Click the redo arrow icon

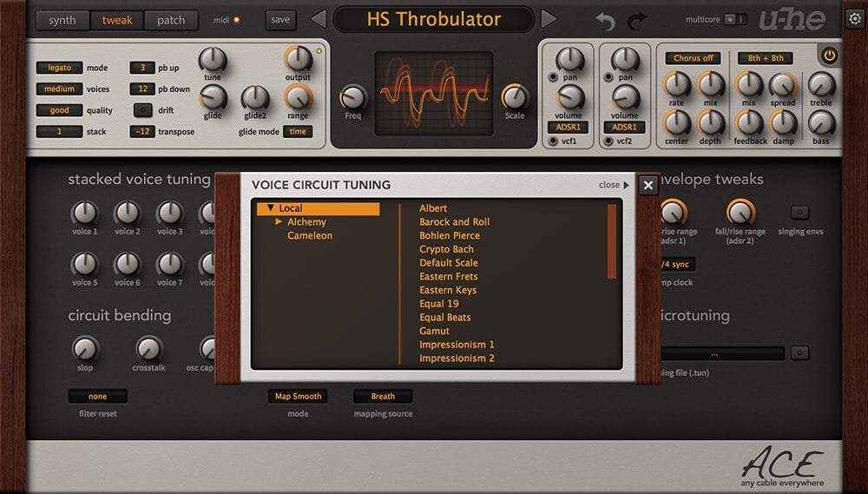click(x=637, y=21)
